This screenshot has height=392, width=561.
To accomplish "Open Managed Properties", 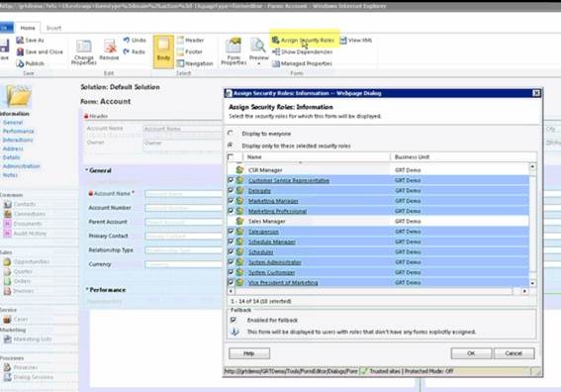I will 302,63.
